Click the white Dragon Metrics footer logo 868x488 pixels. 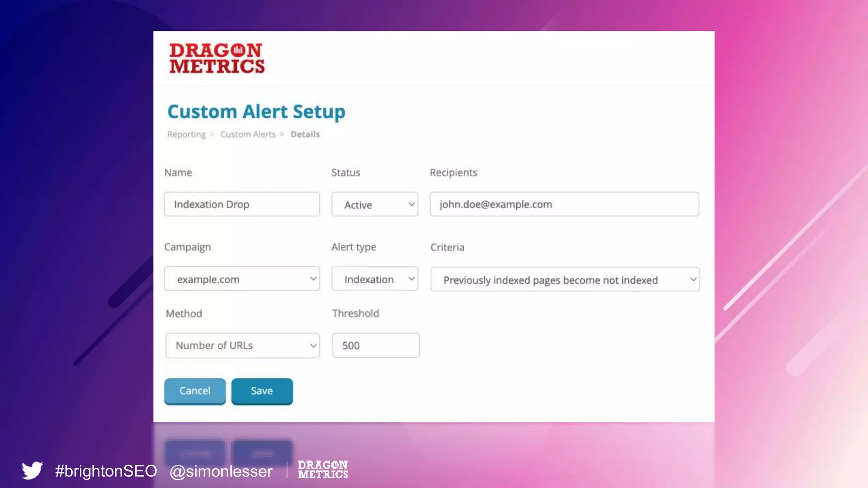tap(323, 470)
